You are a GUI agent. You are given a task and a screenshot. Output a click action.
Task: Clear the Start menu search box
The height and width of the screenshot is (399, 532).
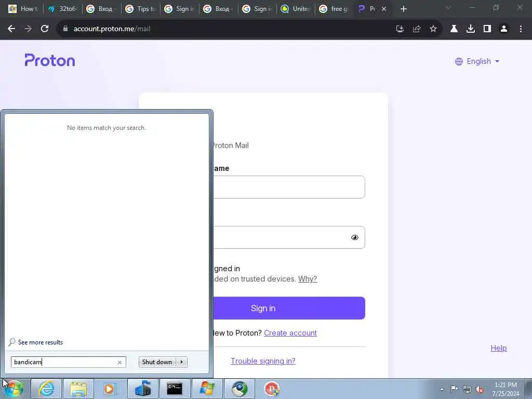[x=119, y=362]
